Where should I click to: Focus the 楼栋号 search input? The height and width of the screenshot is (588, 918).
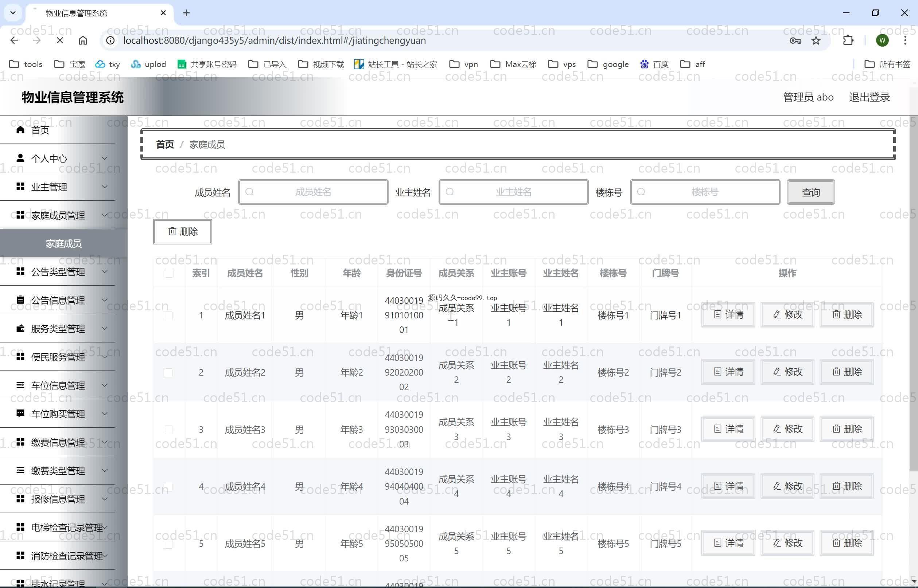(705, 192)
